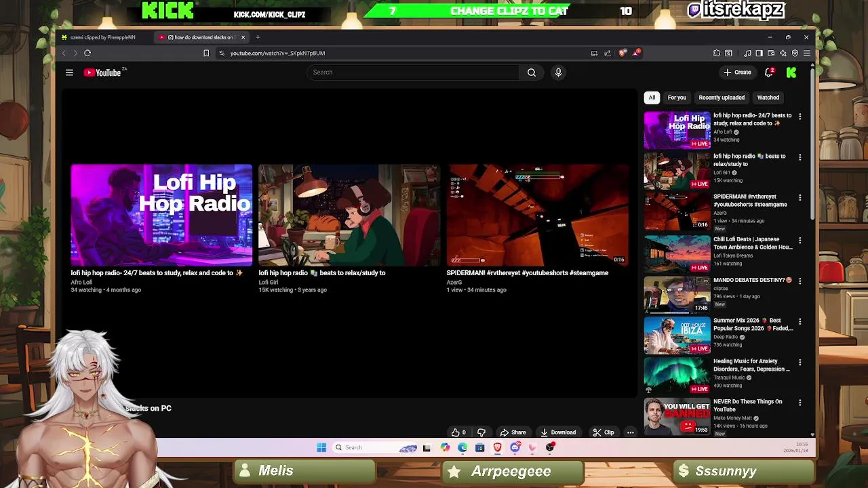Select the All filter chip
The image size is (868, 488).
(x=652, y=98)
